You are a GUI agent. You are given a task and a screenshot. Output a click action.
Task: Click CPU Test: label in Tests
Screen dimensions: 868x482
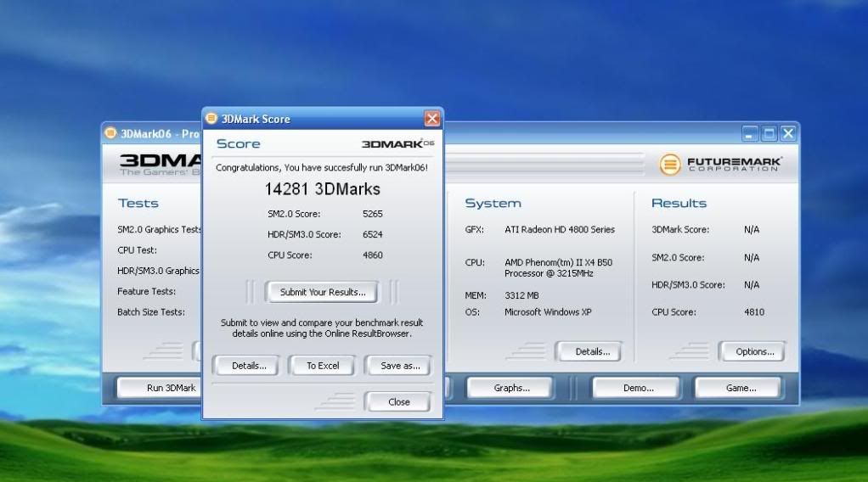click(x=137, y=250)
